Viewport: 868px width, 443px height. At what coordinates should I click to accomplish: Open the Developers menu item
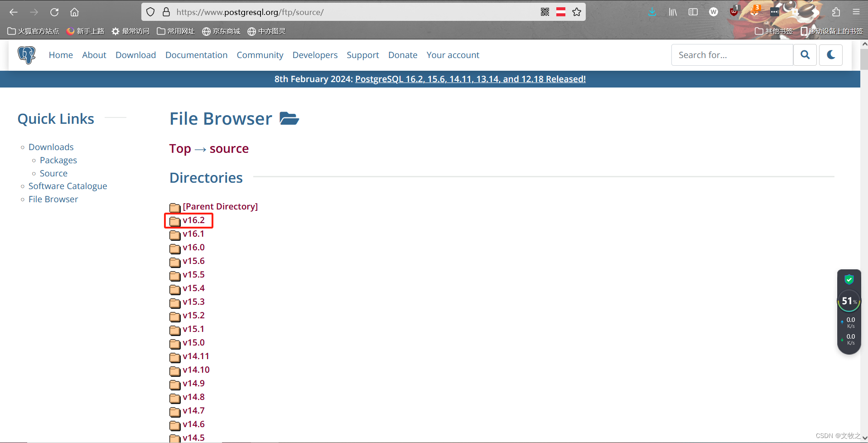[x=315, y=55]
